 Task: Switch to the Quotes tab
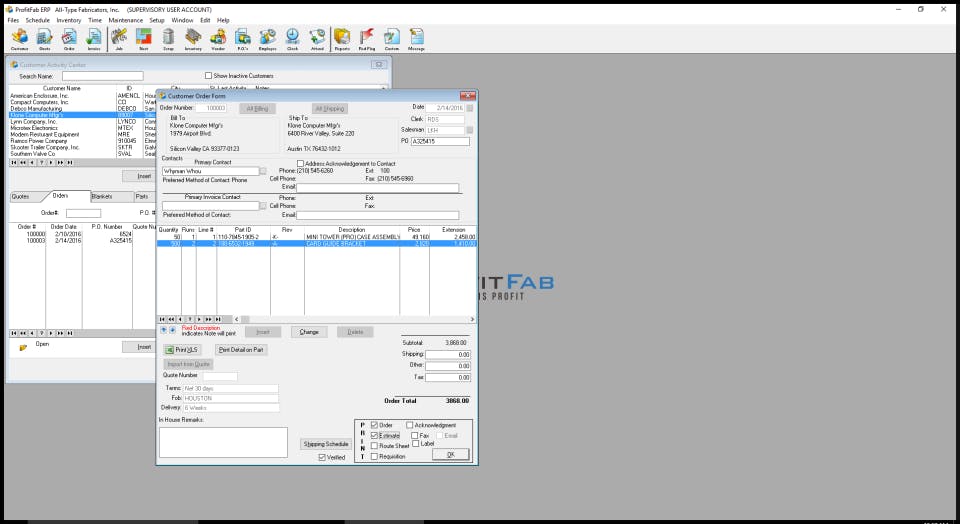(x=24, y=196)
